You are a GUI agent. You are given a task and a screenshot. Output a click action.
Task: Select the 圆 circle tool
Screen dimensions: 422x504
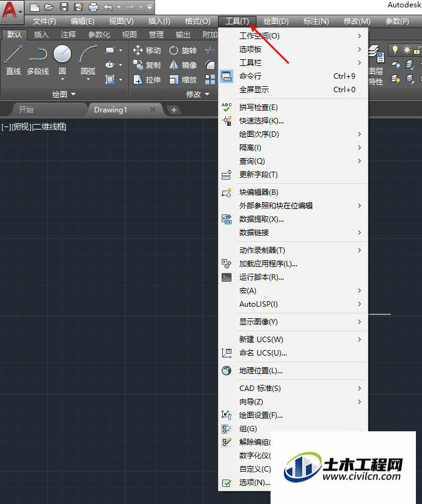pyautogui.click(x=62, y=60)
